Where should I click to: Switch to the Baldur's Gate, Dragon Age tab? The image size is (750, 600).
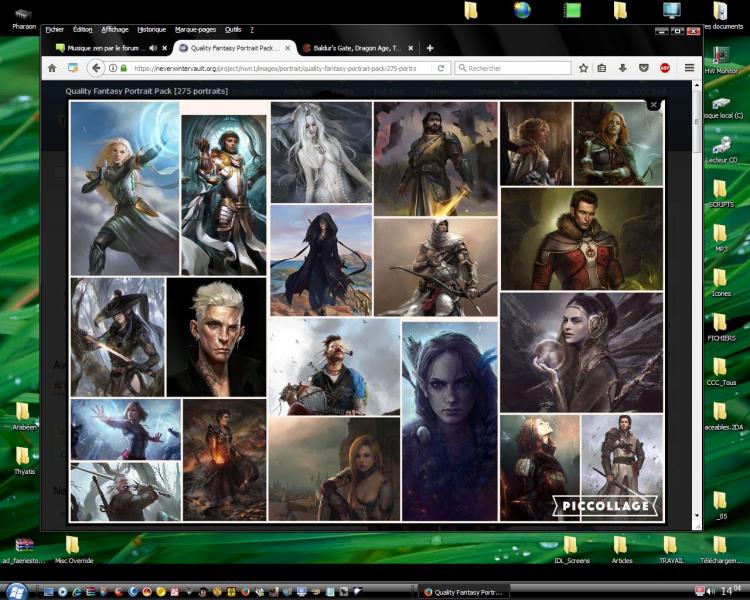[x=357, y=48]
